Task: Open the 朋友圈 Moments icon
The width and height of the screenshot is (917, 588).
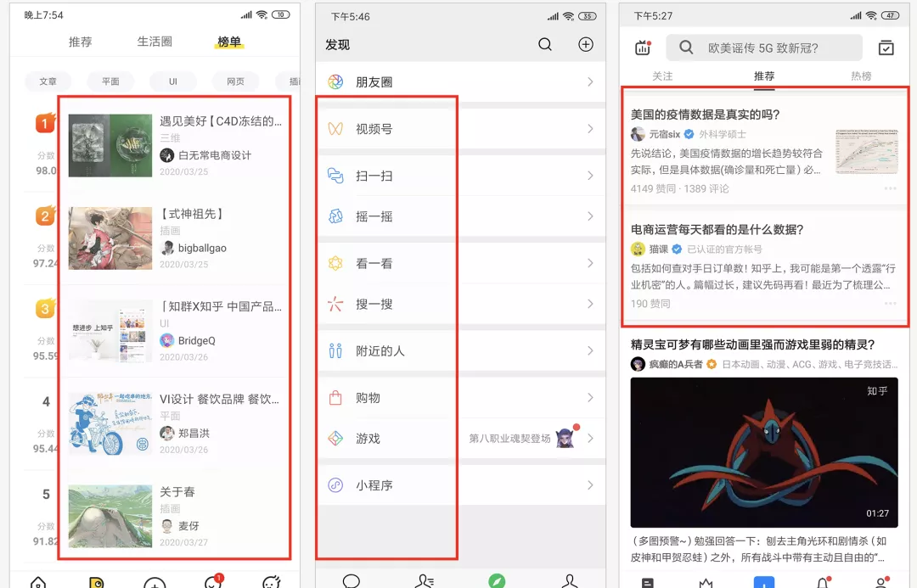Action: point(335,81)
